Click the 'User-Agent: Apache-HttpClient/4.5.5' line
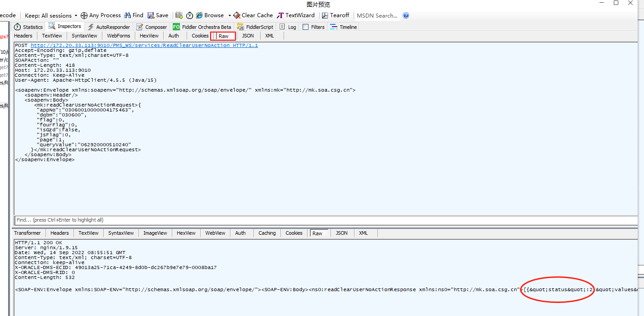 86,80
